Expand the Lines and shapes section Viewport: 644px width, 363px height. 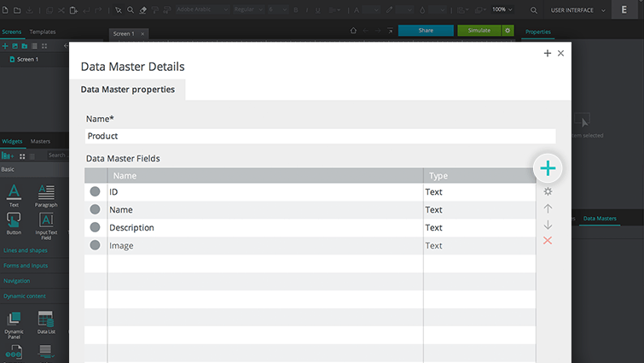tap(26, 250)
